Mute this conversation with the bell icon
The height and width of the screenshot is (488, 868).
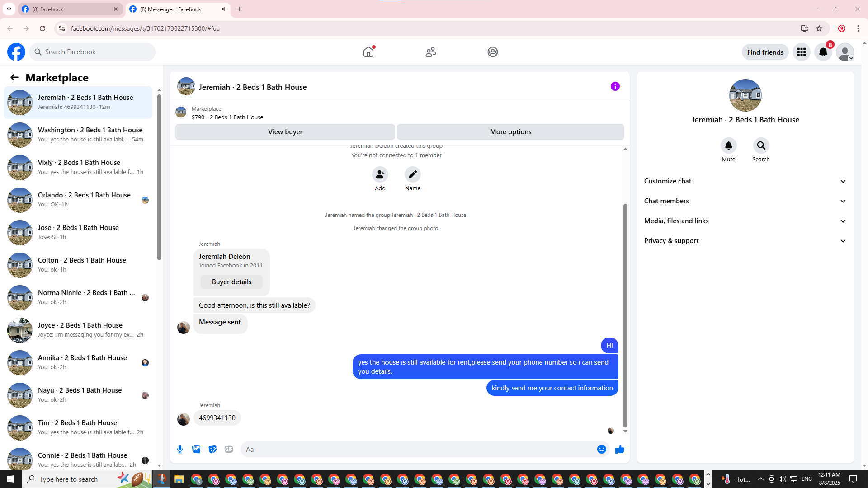click(728, 146)
